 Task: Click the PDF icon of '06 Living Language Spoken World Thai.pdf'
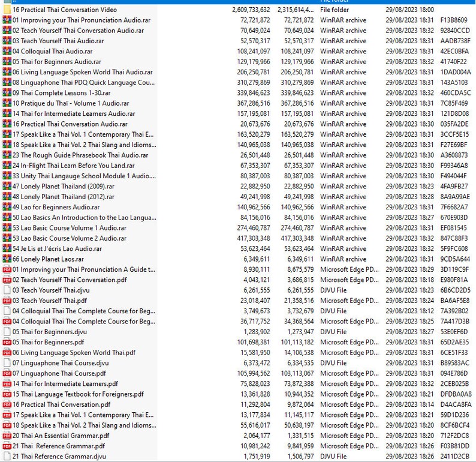pyautogui.click(x=7, y=352)
